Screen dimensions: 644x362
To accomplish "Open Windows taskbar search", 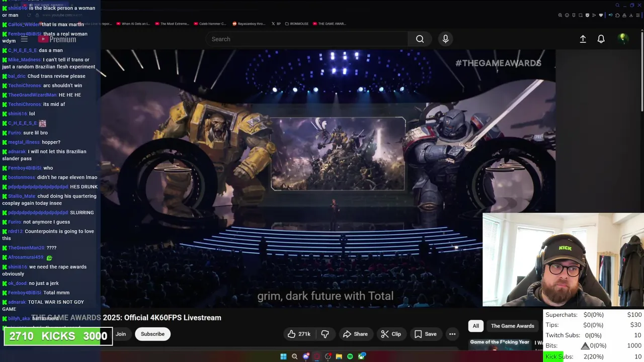I will click(x=294, y=356).
